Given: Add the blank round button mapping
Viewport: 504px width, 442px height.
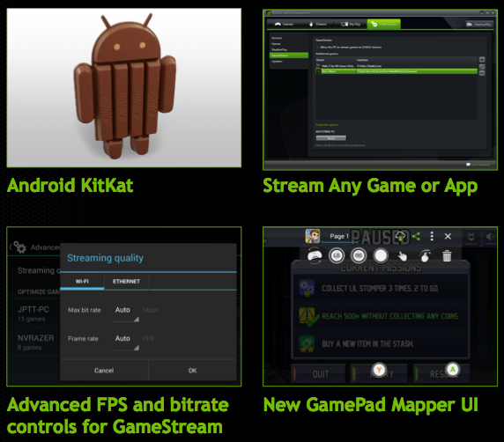Looking at the screenshot, I should tap(381, 255).
